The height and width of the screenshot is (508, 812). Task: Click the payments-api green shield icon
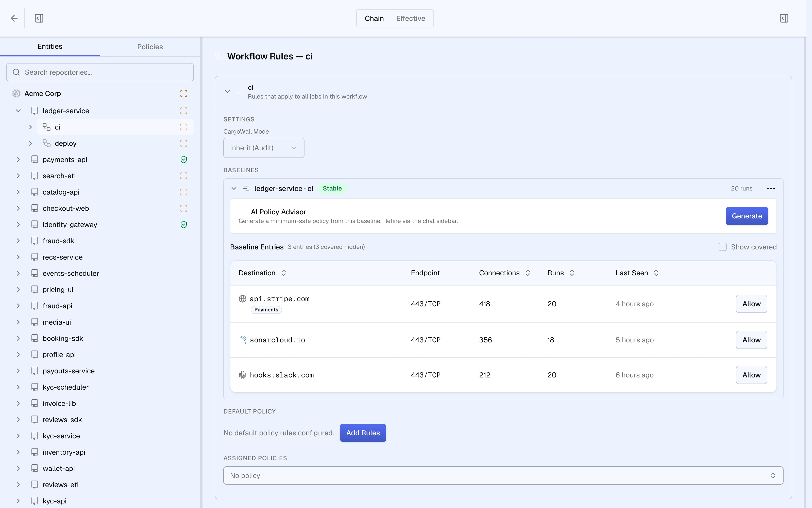pos(183,160)
